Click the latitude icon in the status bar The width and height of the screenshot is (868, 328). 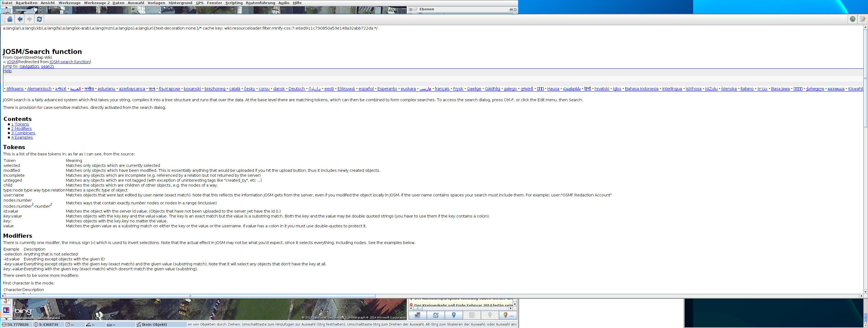(x=4, y=325)
